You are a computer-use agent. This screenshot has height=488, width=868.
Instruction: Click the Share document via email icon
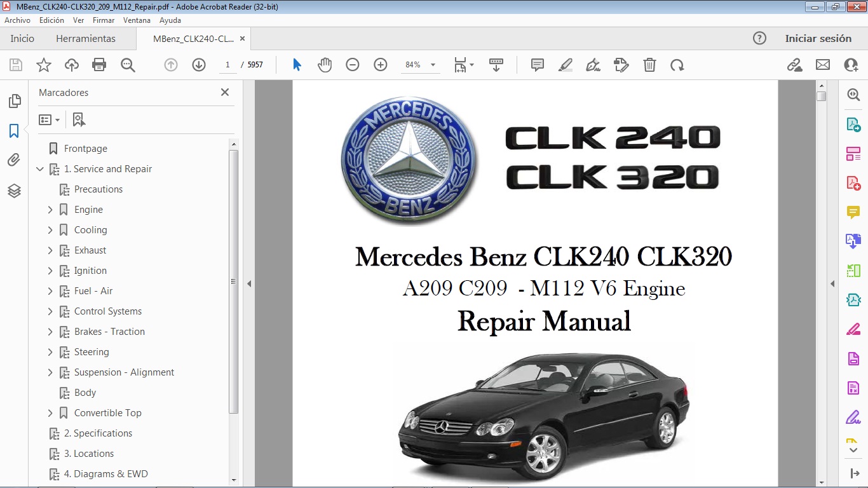822,64
